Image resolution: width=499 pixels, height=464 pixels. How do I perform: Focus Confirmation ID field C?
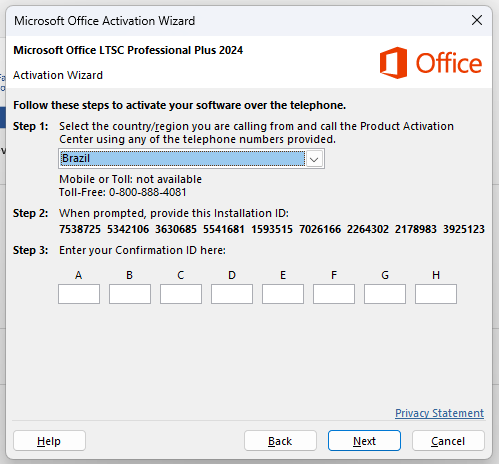click(181, 294)
